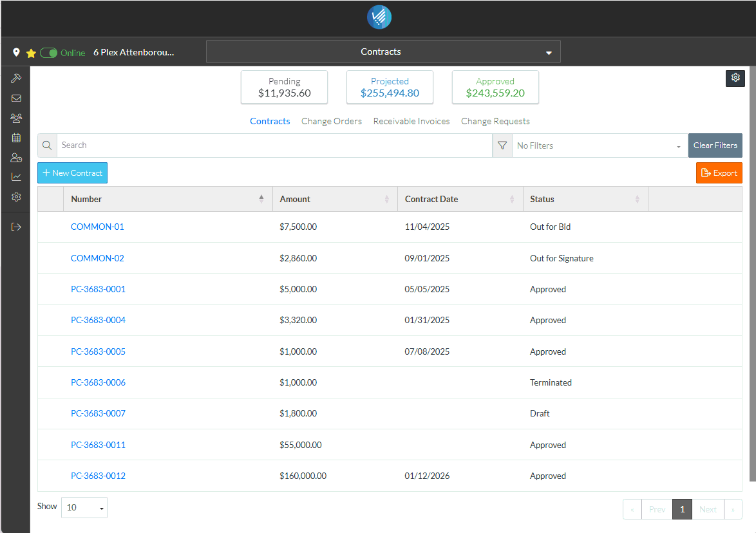Switch to the Change Orders tab
756x533 pixels.
[x=331, y=121]
